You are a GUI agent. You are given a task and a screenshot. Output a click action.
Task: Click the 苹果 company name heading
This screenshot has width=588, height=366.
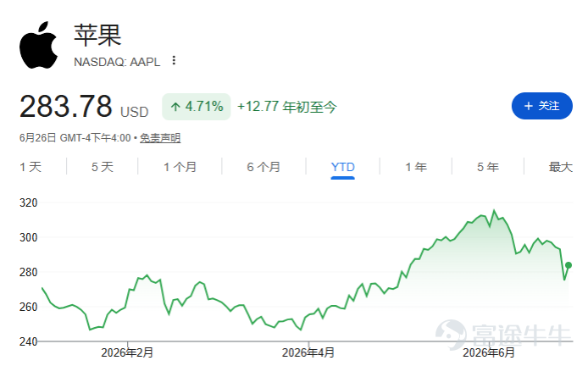tap(97, 36)
